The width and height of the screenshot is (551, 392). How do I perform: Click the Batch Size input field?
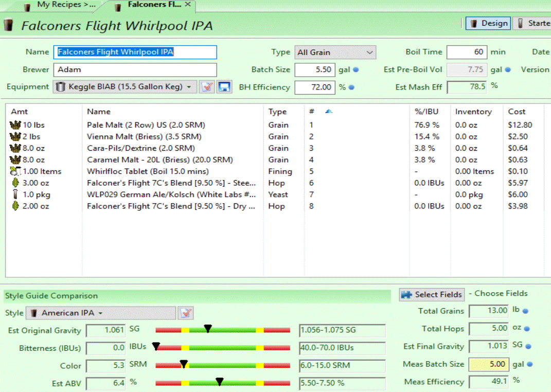click(x=315, y=69)
